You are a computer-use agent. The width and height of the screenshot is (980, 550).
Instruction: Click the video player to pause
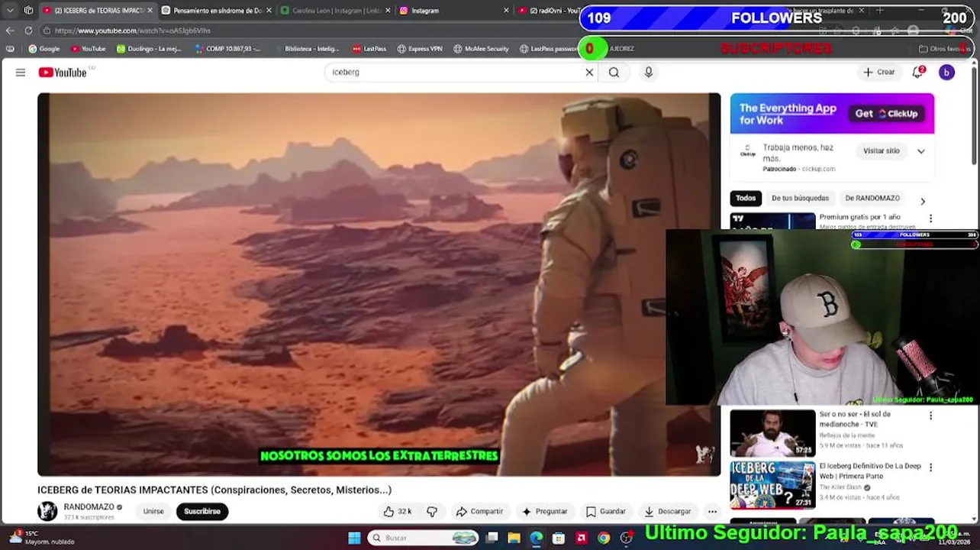click(x=379, y=284)
